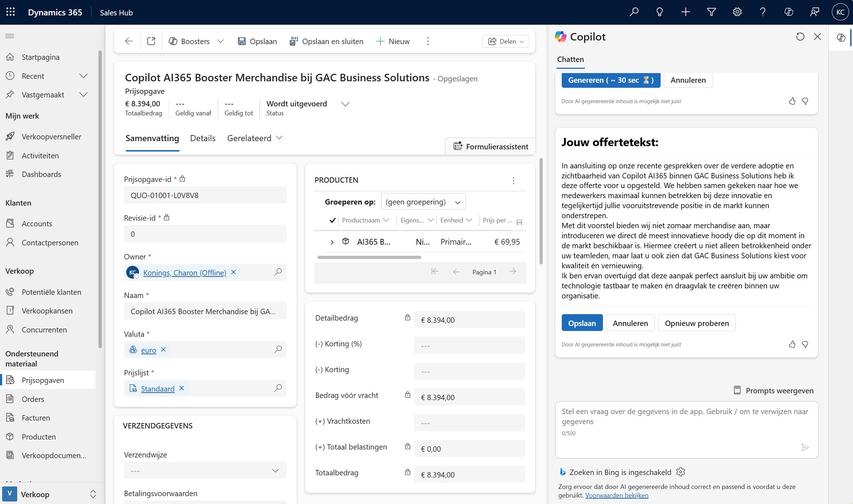
Task: Open record in new window icon
Action: coord(151,41)
